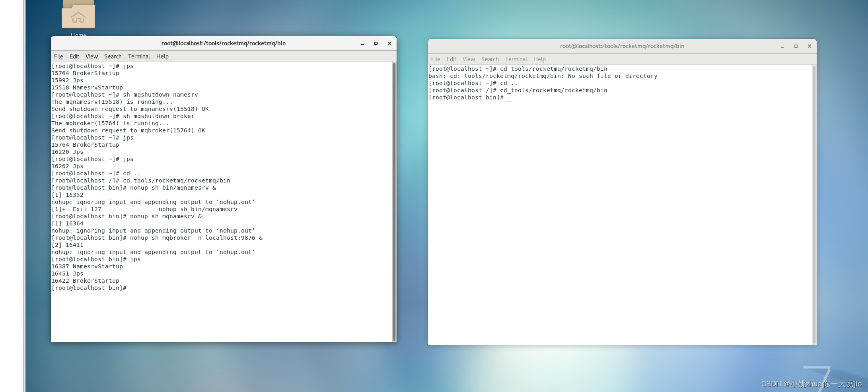Open the Help menu in the right terminal

tap(539, 59)
